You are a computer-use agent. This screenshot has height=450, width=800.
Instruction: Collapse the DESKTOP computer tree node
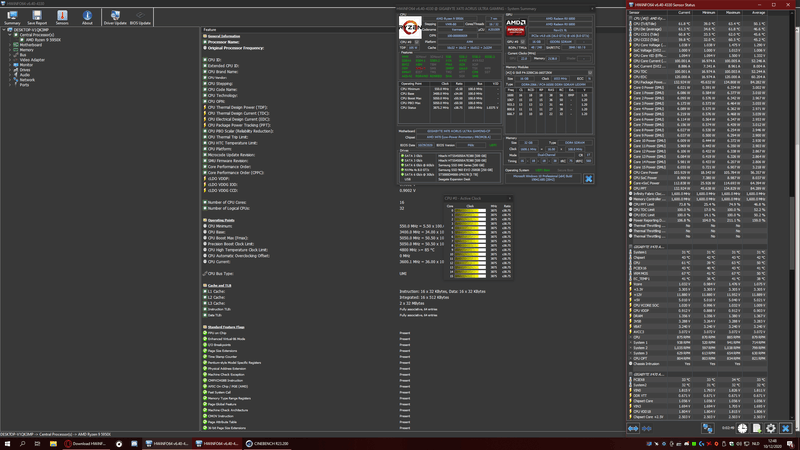(4, 30)
